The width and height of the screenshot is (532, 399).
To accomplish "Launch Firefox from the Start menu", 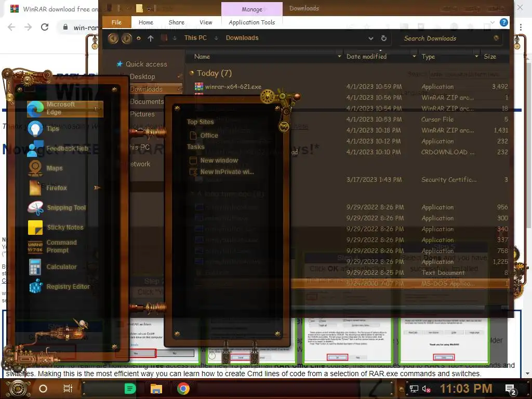I will pyautogui.click(x=56, y=188).
